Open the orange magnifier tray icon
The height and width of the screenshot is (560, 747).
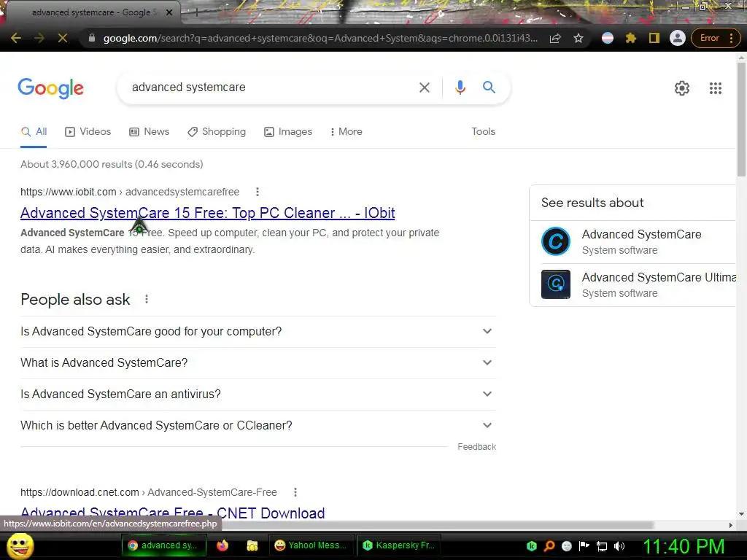tap(549, 546)
